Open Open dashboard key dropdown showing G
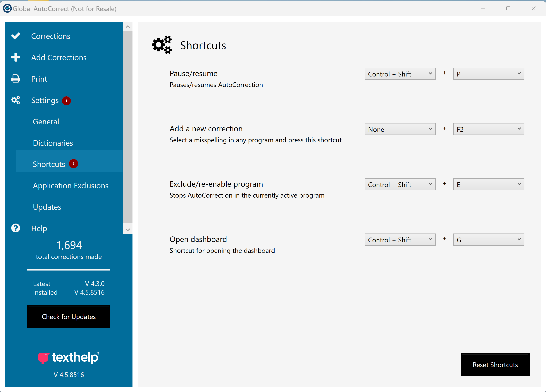This screenshot has width=546, height=392. click(488, 240)
